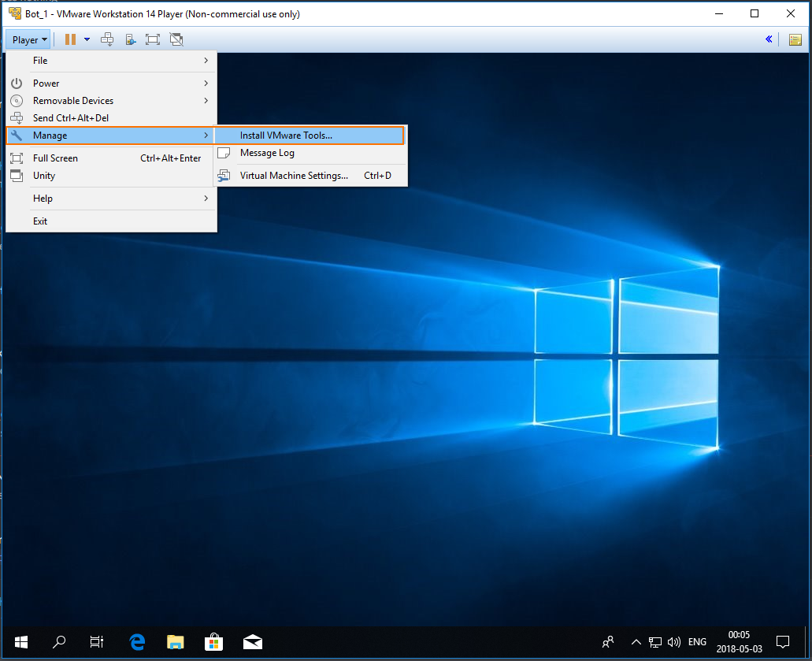Viewport: 812px width, 661px height.
Task: Open File Explorer from the taskbar
Action: click(x=176, y=642)
